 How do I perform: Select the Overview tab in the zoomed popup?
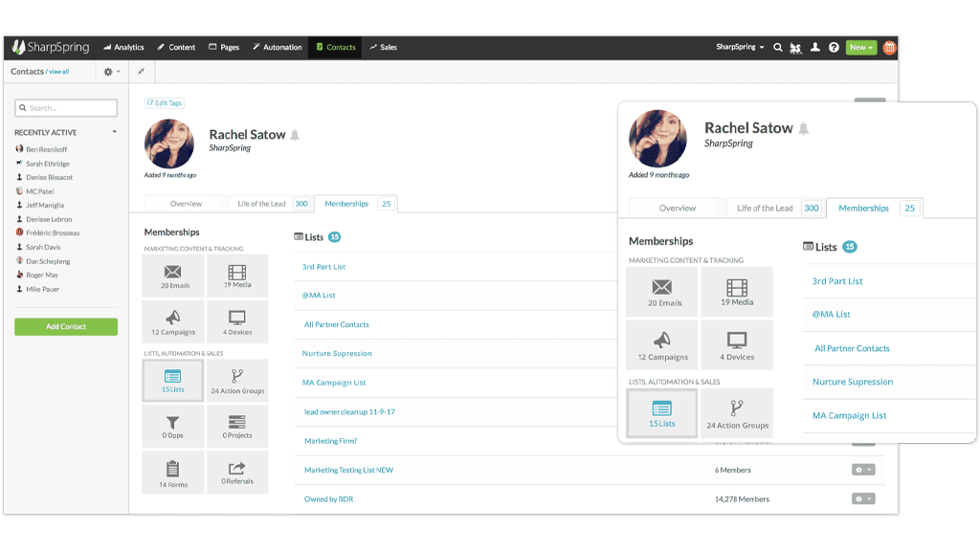(x=678, y=208)
